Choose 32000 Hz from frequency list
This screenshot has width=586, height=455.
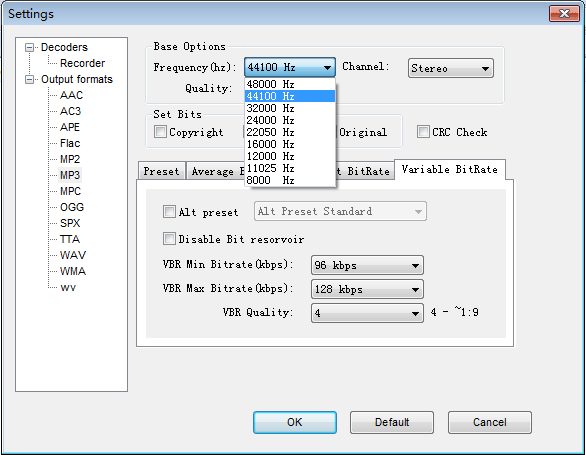click(290, 108)
